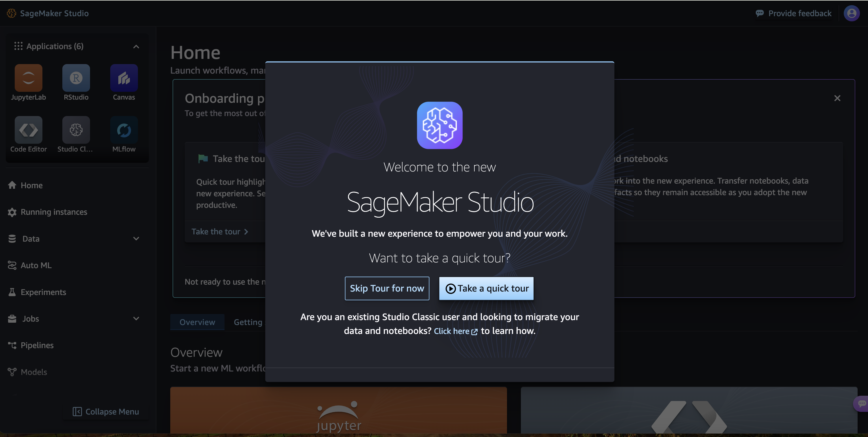The width and height of the screenshot is (868, 437).
Task: Click the Collapse Menu button
Action: pyautogui.click(x=106, y=412)
